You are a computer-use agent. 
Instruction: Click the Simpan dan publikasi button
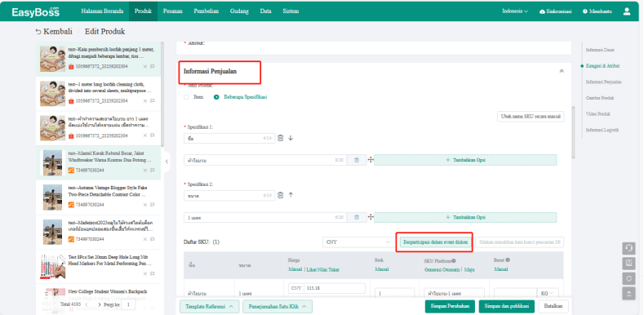click(x=506, y=306)
